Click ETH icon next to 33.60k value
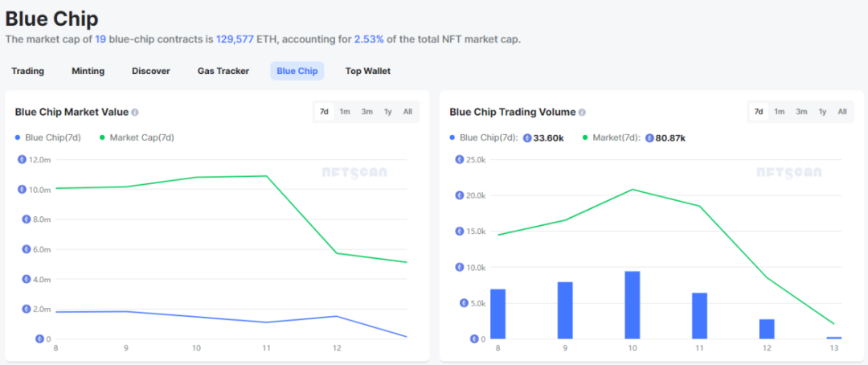The width and height of the screenshot is (868, 365). tap(527, 137)
